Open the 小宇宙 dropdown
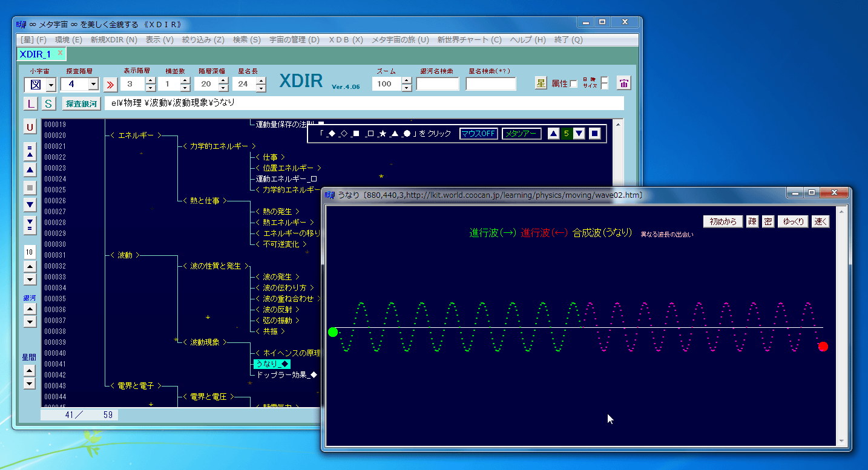Viewport: 868px width, 470px height. point(51,85)
